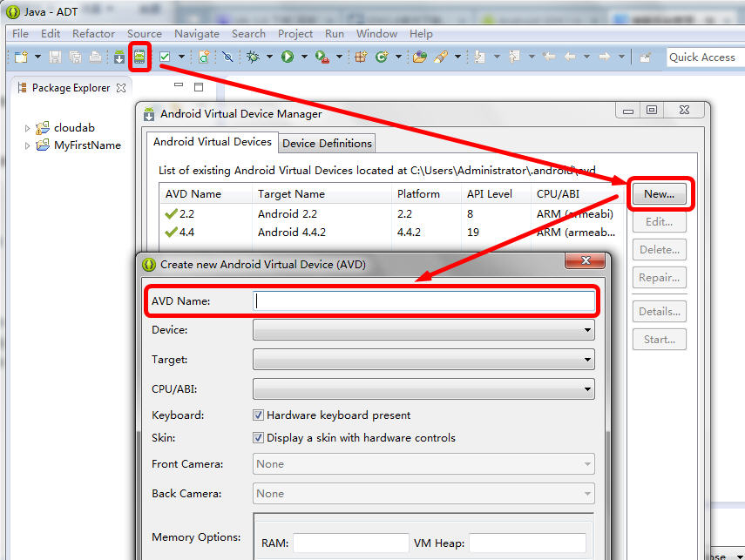Click the Pin Editor icon near Quick Access
This screenshot has width=745, height=560.
645,57
